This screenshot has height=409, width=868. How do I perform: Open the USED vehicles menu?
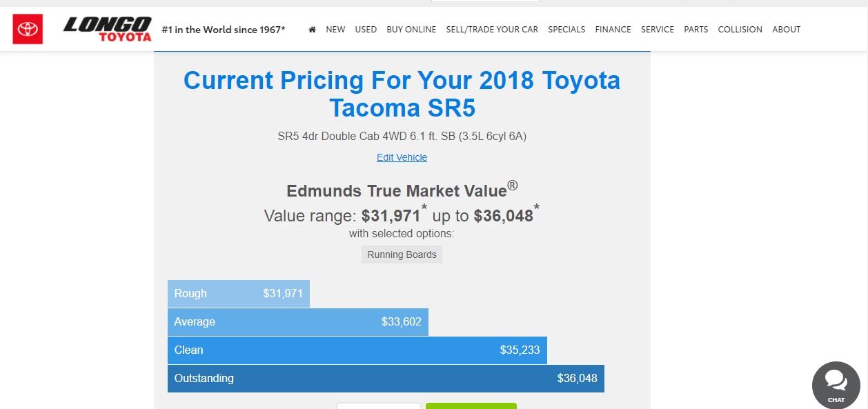click(x=366, y=30)
